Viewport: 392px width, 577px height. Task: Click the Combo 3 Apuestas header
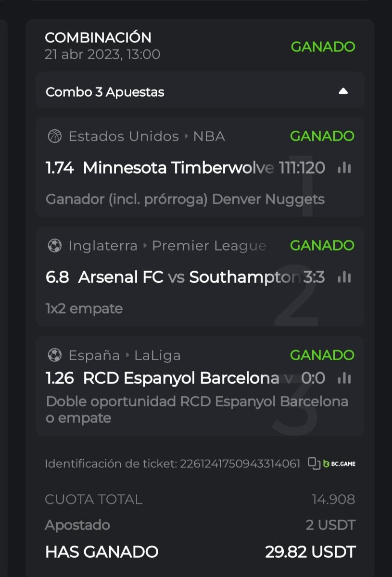point(105,92)
